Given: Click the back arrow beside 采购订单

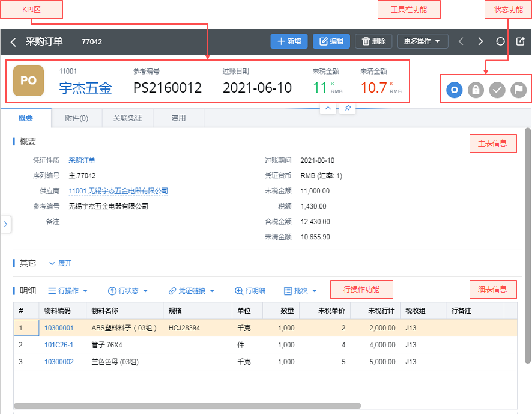Looking at the screenshot, I should click(13, 42).
